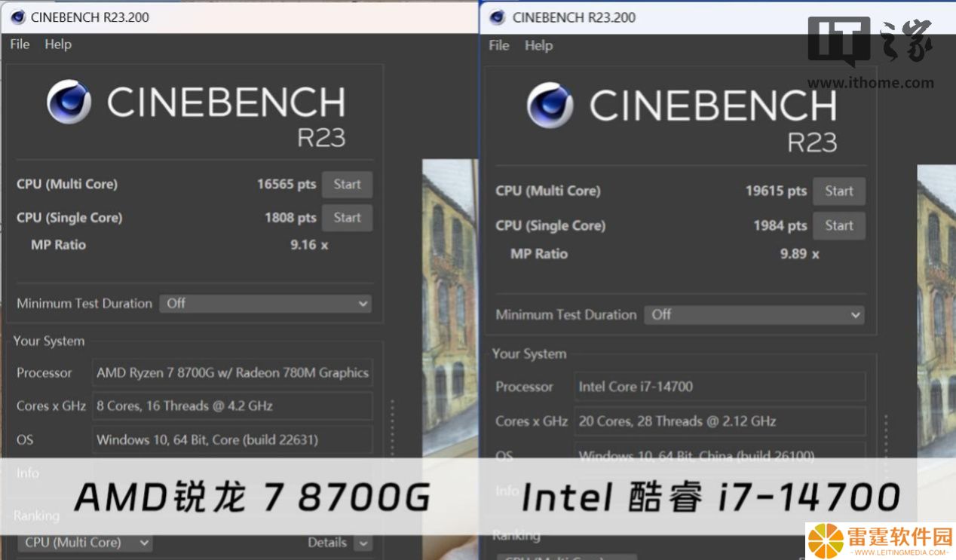Click the MP Ratio label in Intel window
The image size is (956, 560).
coord(539,254)
